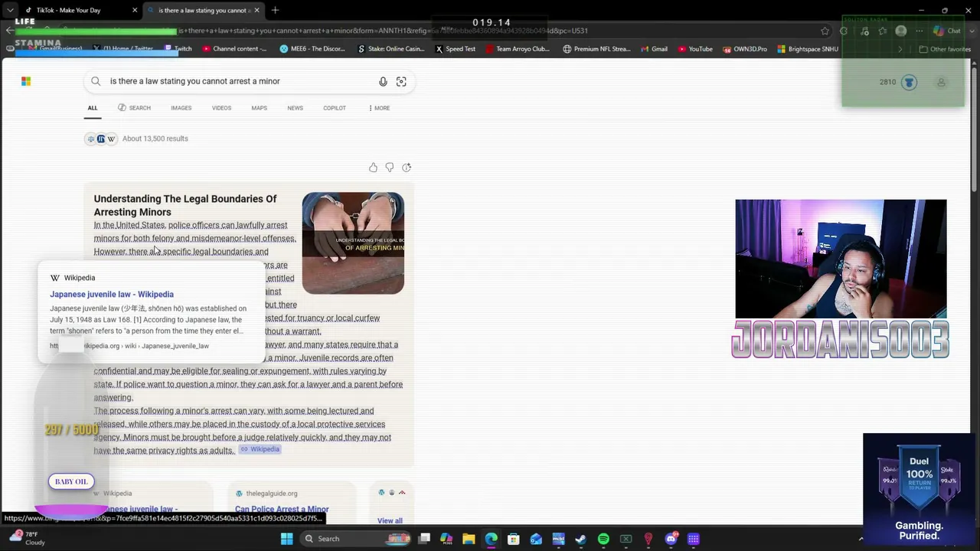Open Copilot Chat in browser toolbar
This screenshot has height=551, width=980.
(946, 31)
